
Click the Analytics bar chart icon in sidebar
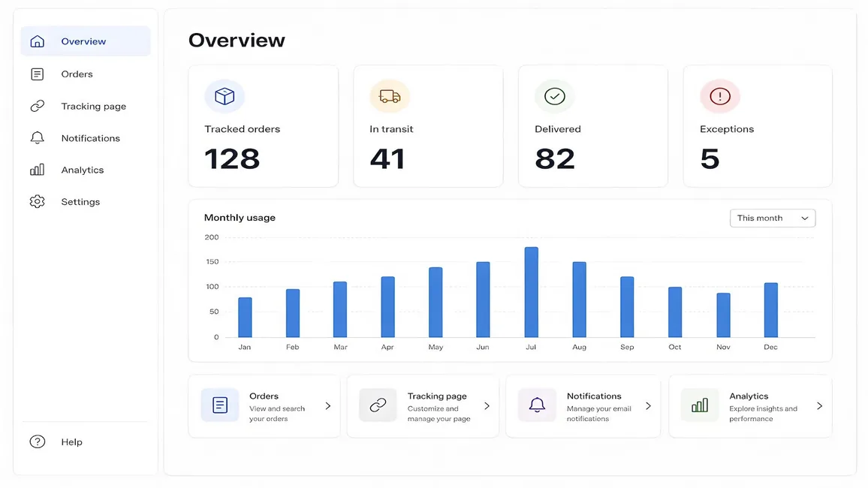[37, 170]
